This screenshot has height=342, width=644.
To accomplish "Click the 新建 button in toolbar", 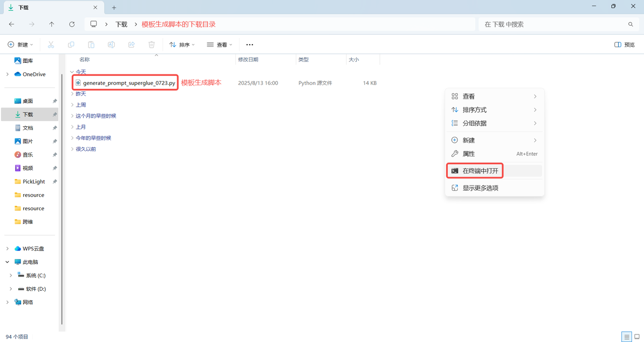I will click(20, 45).
